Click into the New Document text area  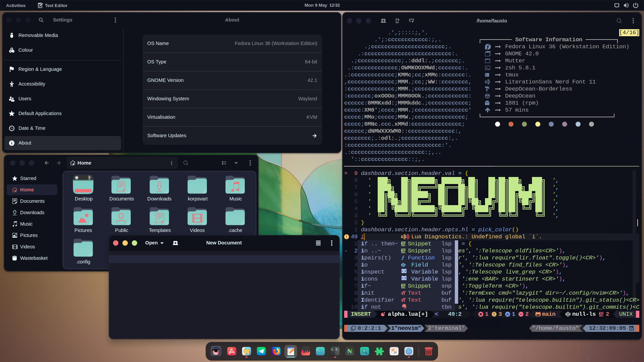click(224, 295)
